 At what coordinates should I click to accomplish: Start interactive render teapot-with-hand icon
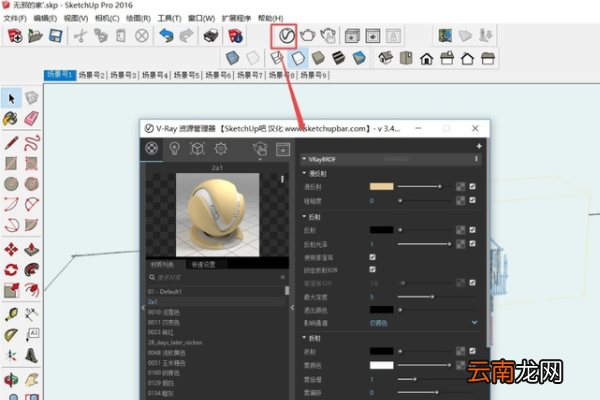pos(328,36)
